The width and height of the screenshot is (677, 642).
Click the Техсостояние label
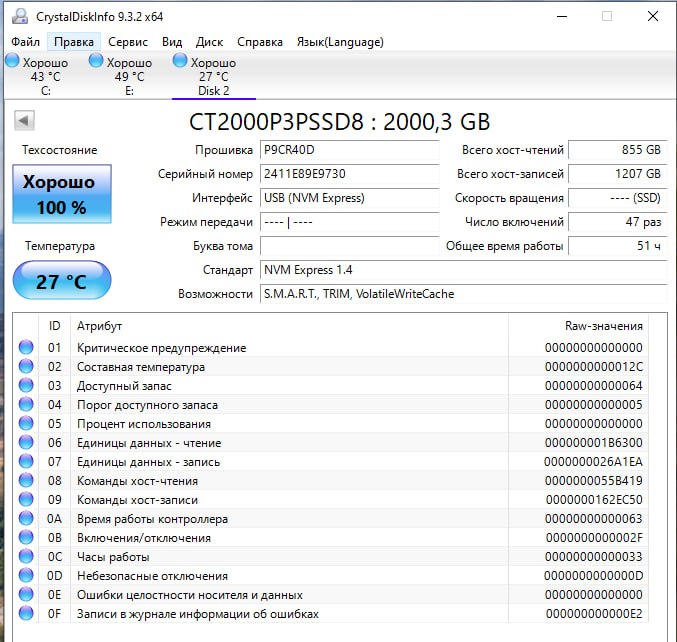pos(60,150)
